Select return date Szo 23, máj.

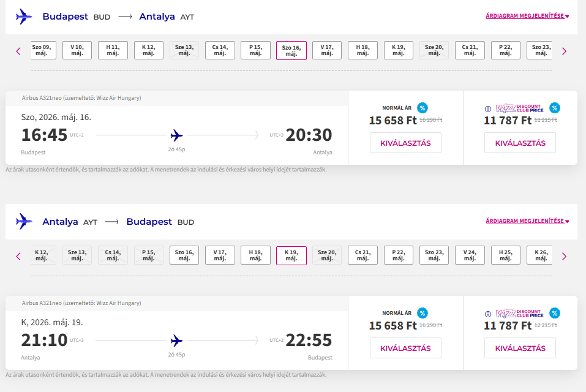tap(434, 255)
